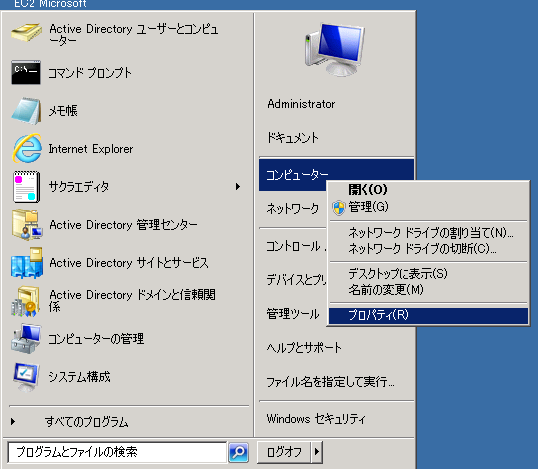Click the magnifier search icon
The width and height of the screenshot is (538, 469).
click(x=238, y=452)
